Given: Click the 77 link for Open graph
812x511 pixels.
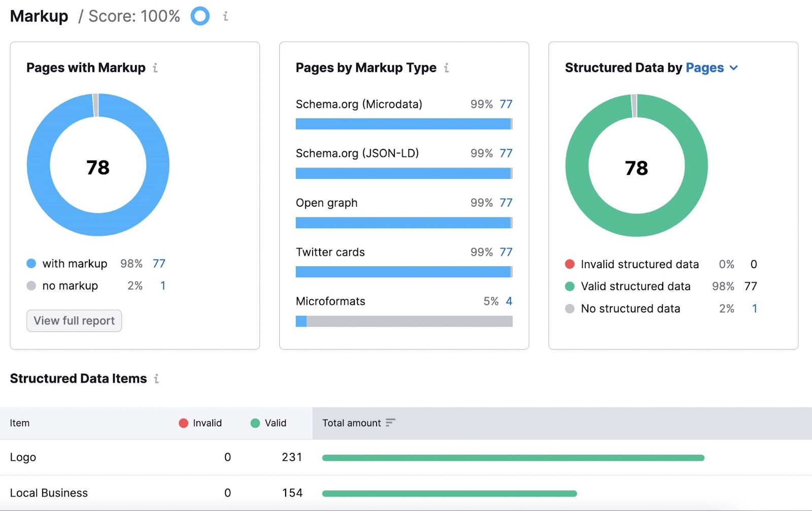Looking at the screenshot, I should 505,202.
